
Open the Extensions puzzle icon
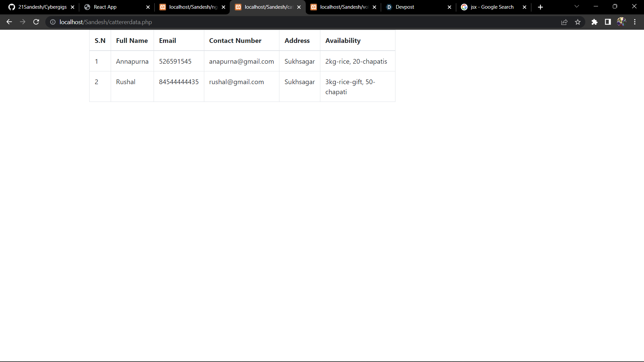click(x=594, y=22)
